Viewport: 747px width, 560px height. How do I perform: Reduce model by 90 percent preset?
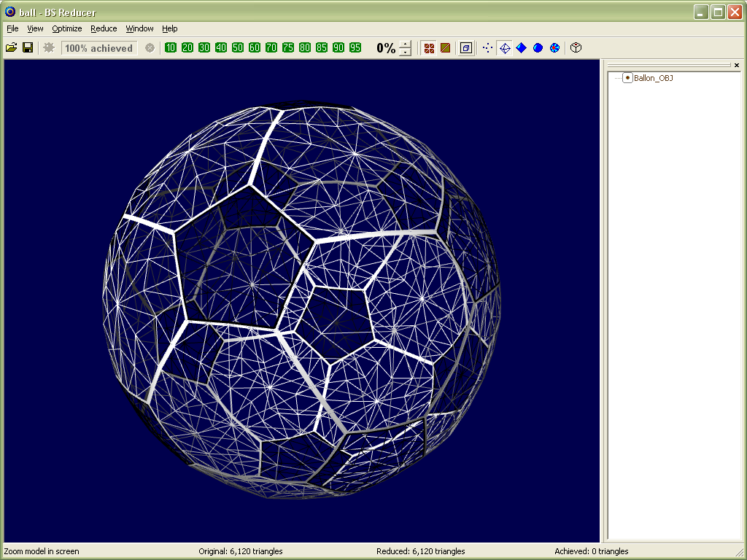coord(338,47)
